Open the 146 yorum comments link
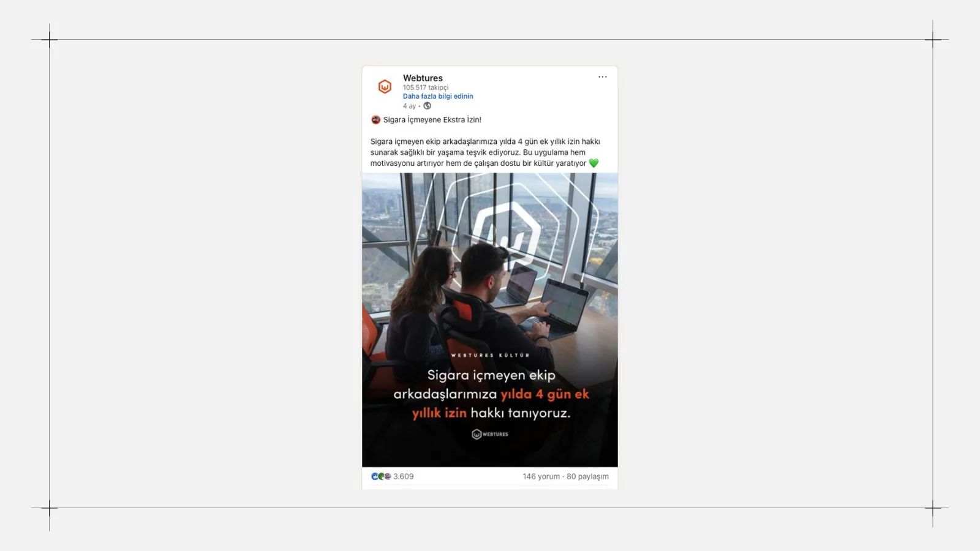The image size is (980, 551). pos(541,476)
